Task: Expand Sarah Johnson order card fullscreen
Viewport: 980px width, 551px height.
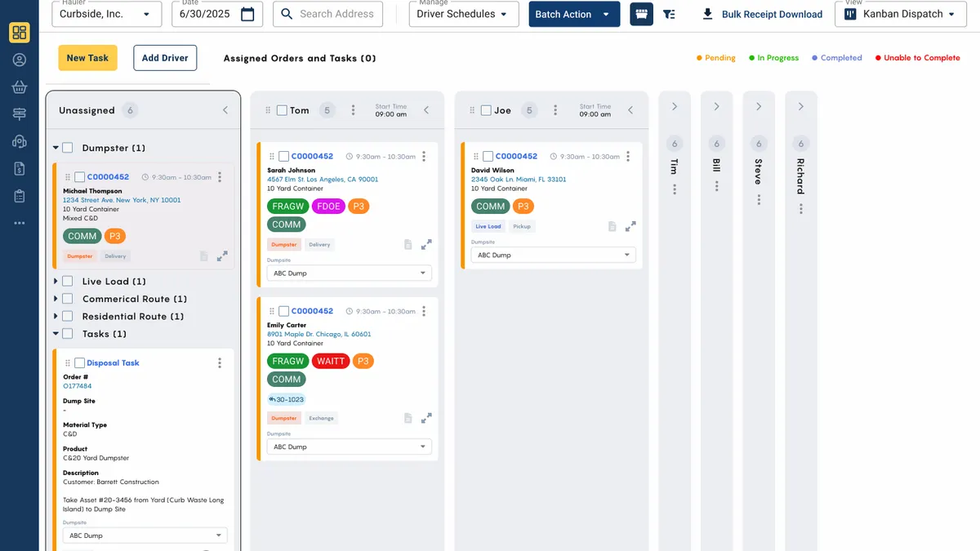Action: pos(426,244)
